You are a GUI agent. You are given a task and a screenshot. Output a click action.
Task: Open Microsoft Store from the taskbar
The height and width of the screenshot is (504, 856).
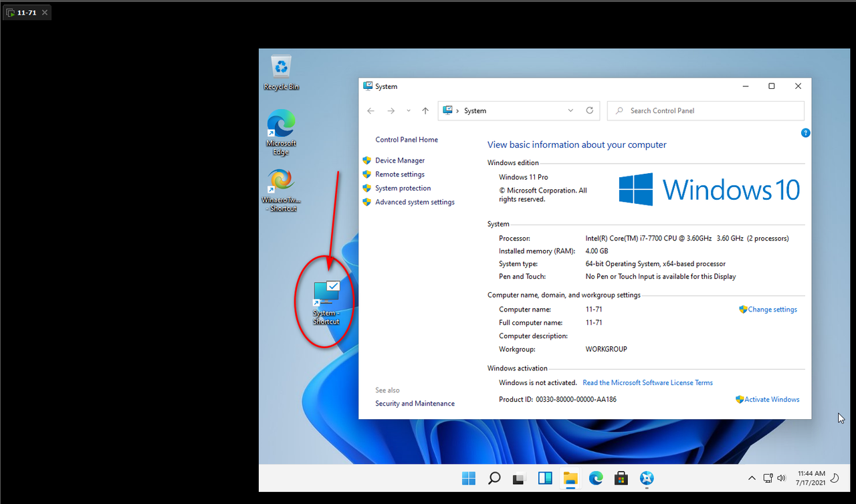[621, 478]
